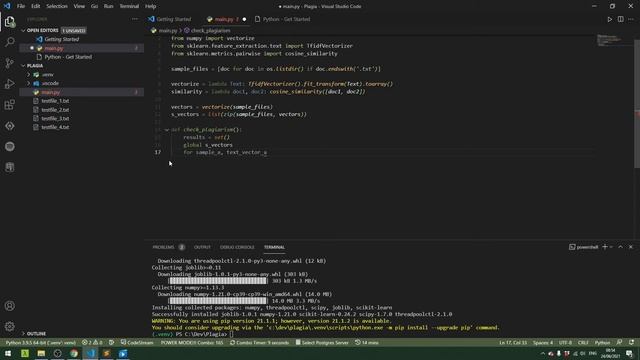
Task: Open CodeStream in the status bar
Action: (137, 342)
